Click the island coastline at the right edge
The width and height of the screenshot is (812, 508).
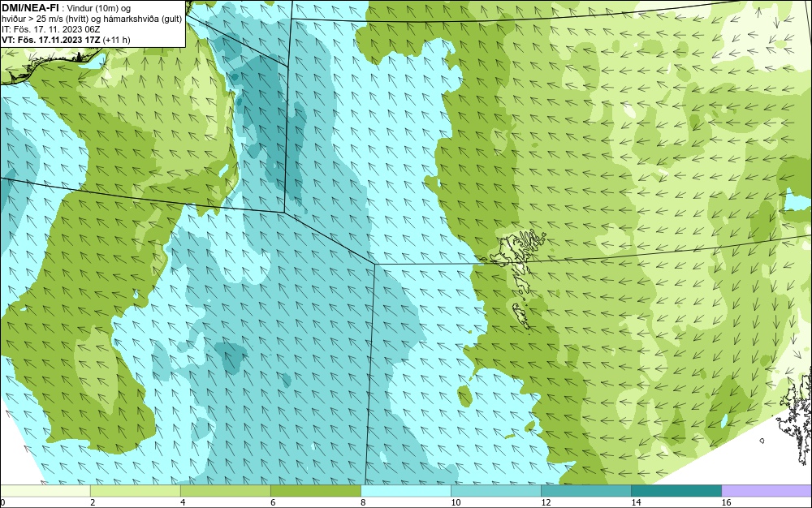pyautogui.click(x=795, y=416)
